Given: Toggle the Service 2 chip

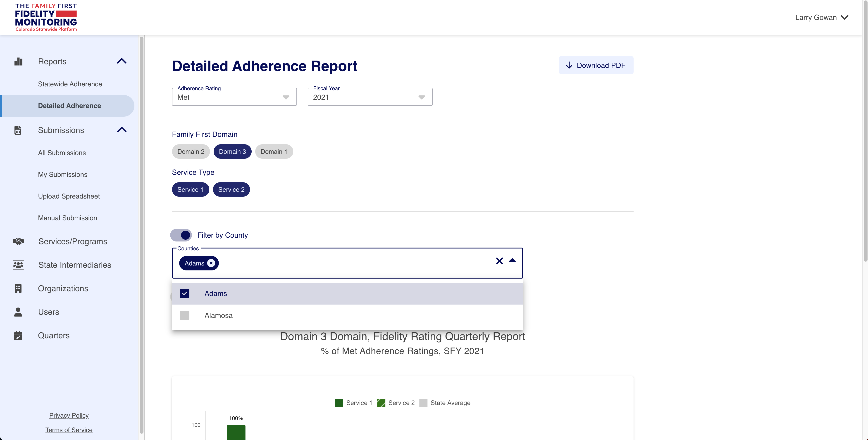Looking at the screenshot, I should [x=231, y=189].
